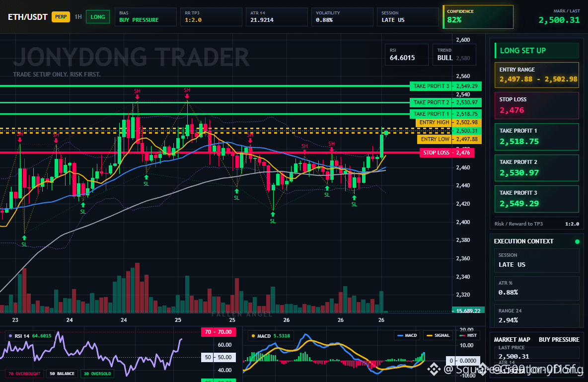Image resolution: width=588 pixels, height=382 pixels.
Task: Click the 2,502.98 price axis tag
Action: 467,122
